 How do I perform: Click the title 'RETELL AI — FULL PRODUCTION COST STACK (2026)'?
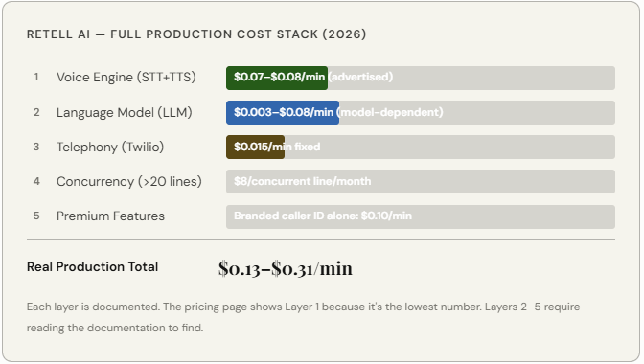pos(196,34)
